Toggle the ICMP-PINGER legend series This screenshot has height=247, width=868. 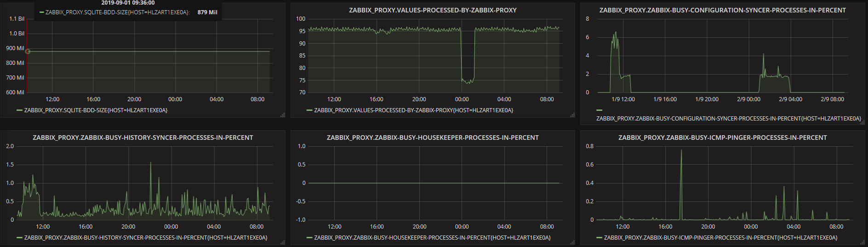pos(720,238)
